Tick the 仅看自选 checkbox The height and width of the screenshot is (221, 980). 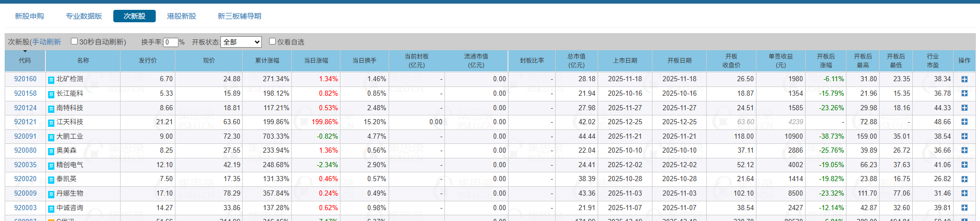272,41
